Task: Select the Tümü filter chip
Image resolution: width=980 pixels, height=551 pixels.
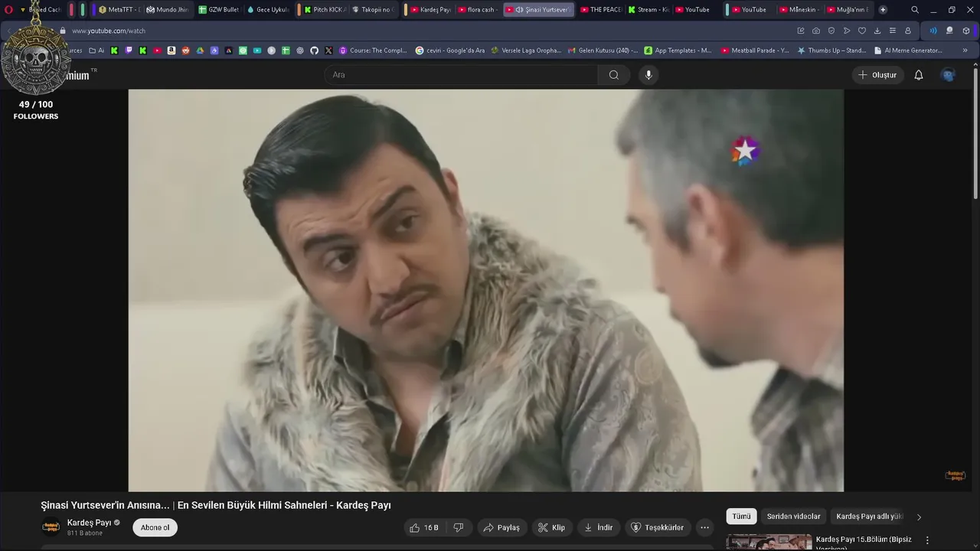Action: point(741,517)
